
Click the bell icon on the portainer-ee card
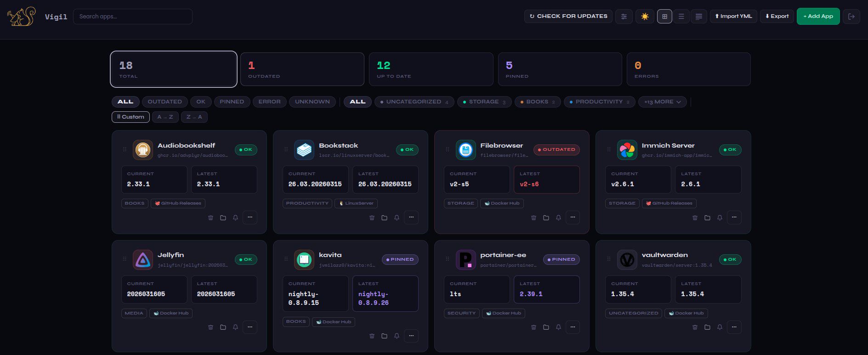[x=558, y=327]
